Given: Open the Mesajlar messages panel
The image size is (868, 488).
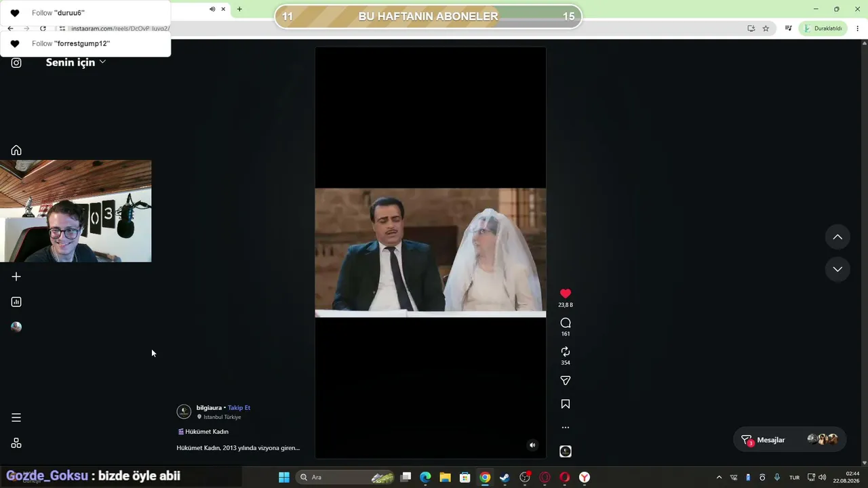Looking at the screenshot, I should pyautogui.click(x=789, y=440).
